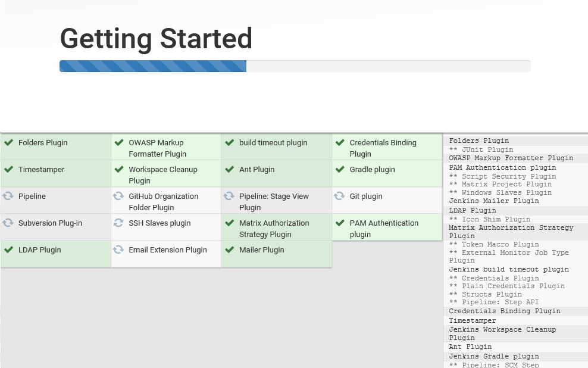
Task: Click Credentials Binding Plugin log entry
Action: point(505,311)
